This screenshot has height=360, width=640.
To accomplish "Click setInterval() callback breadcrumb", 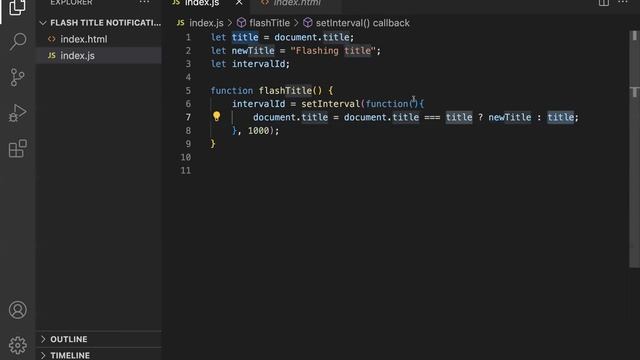I will pos(362,23).
